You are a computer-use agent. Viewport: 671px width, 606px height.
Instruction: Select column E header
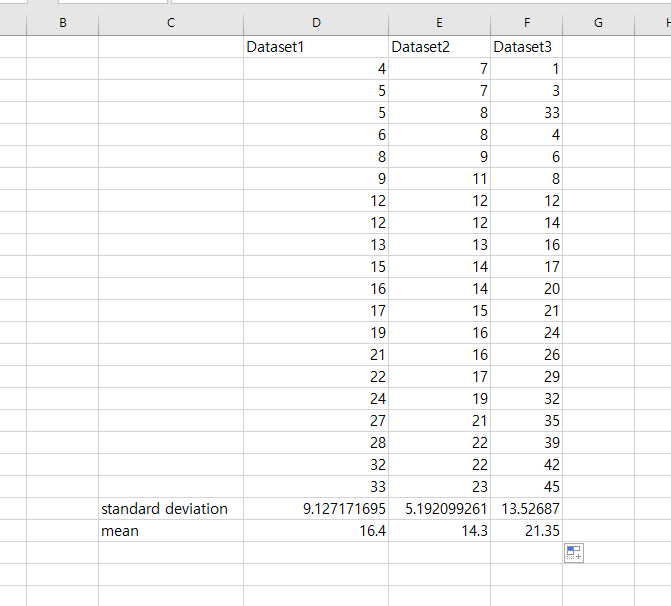439,23
